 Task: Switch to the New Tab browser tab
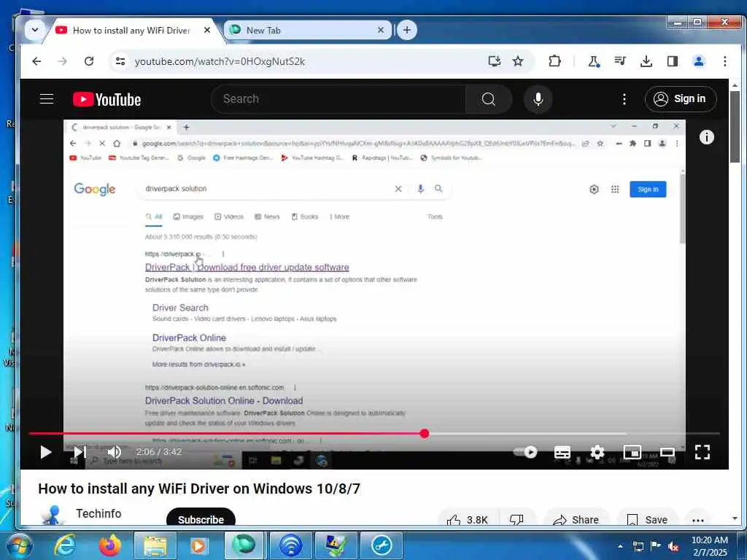[307, 30]
